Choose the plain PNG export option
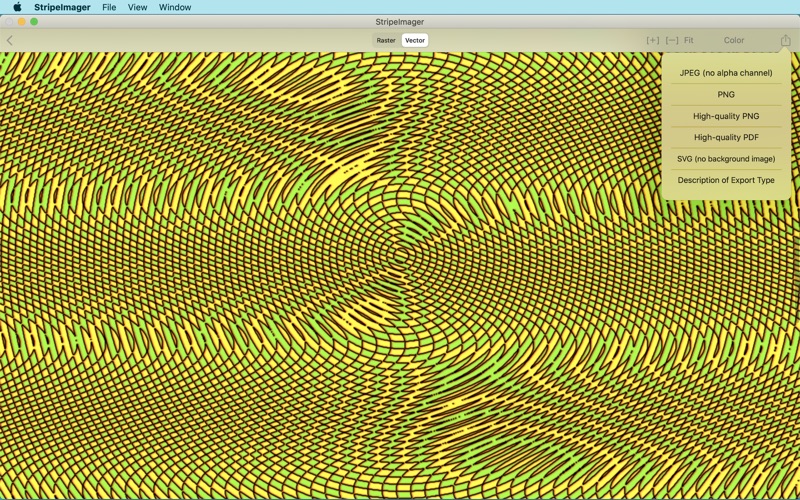Screen dimensions: 800x500 tap(726, 94)
